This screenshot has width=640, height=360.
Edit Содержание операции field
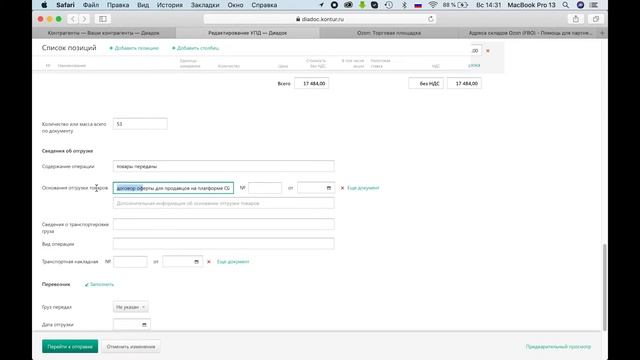(x=224, y=166)
